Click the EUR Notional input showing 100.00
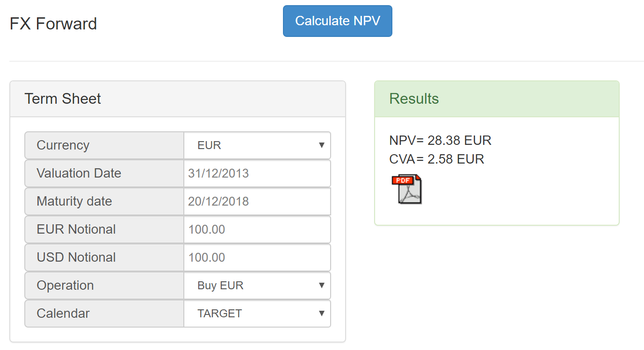The height and width of the screenshot is (350, 644). point(257,229)
